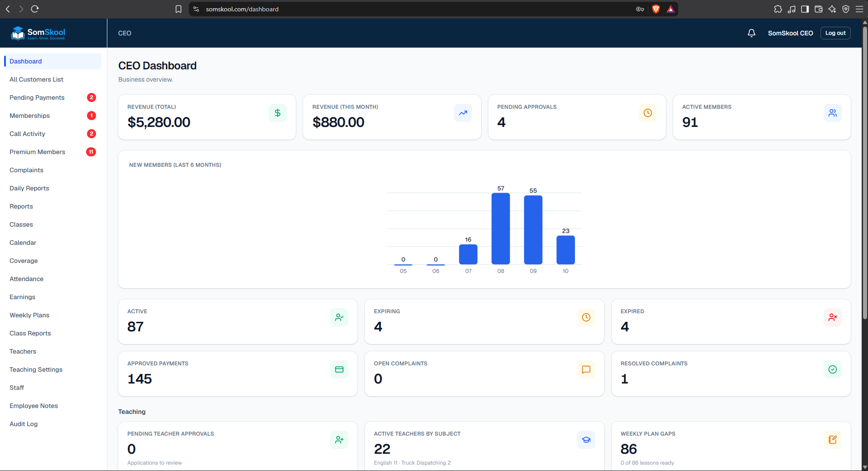Click the user-plus icon on Pending Teacher Approvals
Screen dimensions: 868x471
click(x=339, y=440)
